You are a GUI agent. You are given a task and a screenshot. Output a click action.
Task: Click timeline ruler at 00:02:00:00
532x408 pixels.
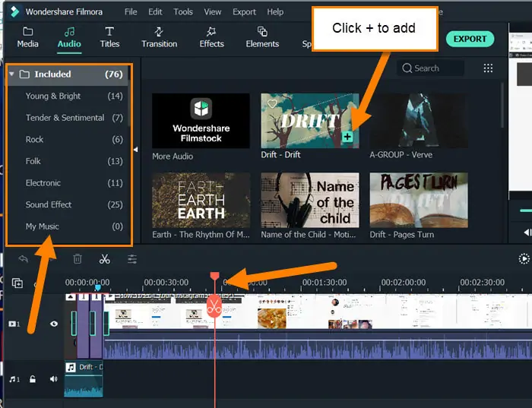tap(403, 282)
